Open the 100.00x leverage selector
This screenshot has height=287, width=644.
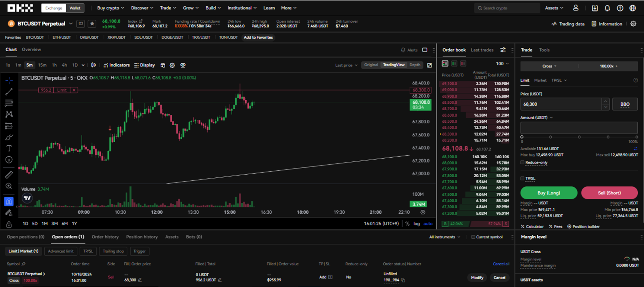coord(608,66)
